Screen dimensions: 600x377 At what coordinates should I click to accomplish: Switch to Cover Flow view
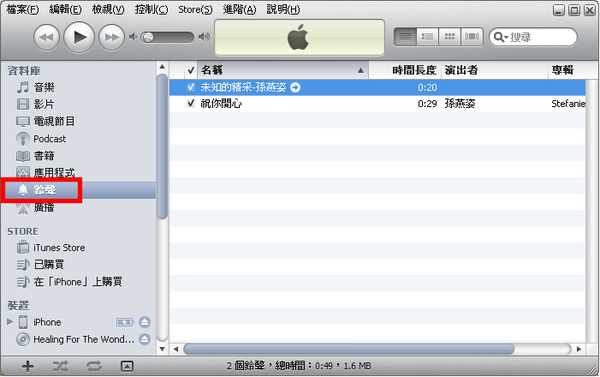[x=472, y=37]
